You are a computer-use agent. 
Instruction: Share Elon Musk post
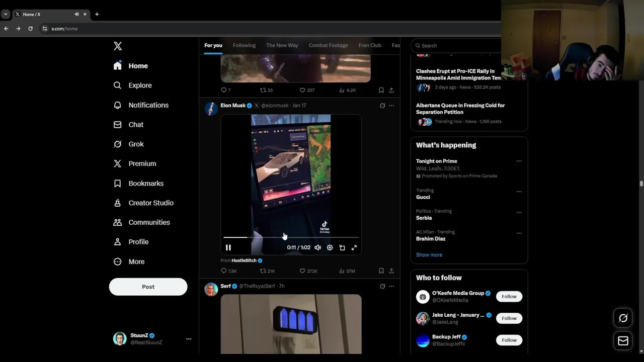tap(391, 271)
